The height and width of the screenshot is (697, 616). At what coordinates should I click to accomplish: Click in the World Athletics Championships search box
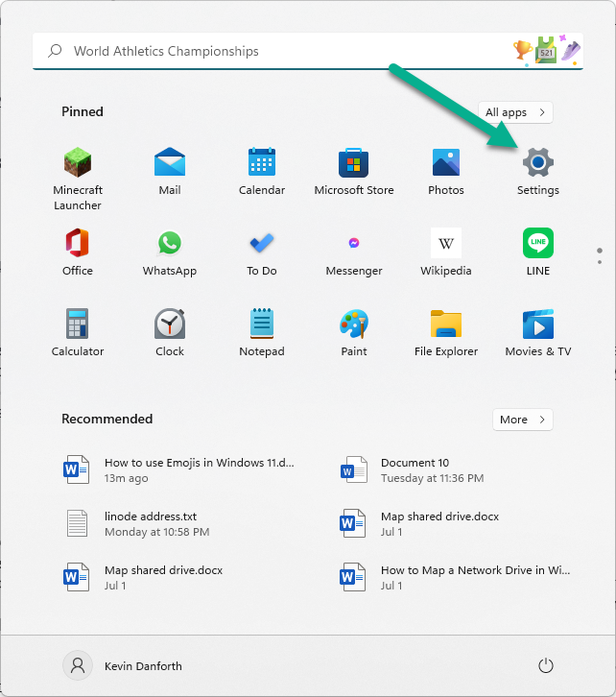[307, 51]
